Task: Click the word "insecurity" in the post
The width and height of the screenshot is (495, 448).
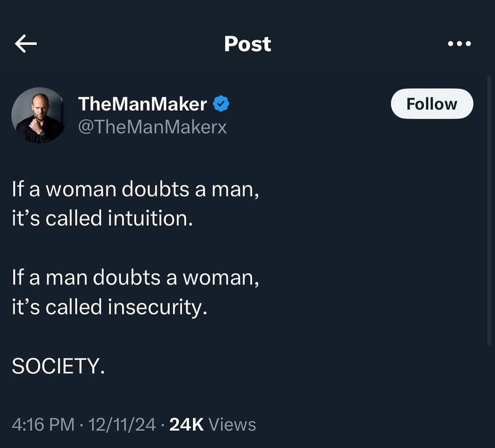Action: coord(156,307)
